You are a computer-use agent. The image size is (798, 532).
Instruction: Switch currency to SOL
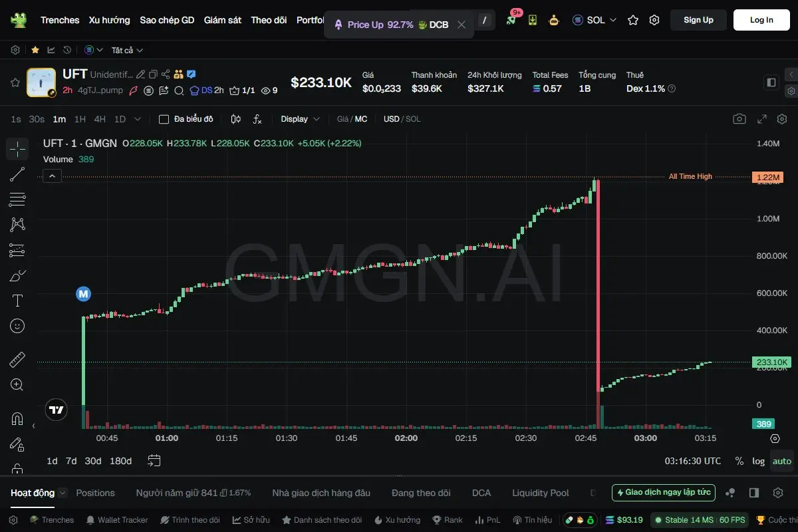pyautogui.click(x=414, y=119)
